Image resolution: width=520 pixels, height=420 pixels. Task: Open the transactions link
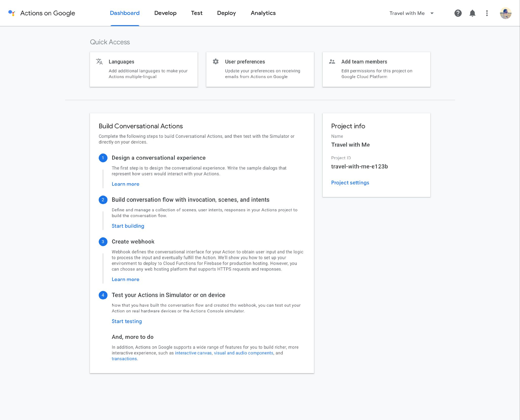(x=124, y=359)
